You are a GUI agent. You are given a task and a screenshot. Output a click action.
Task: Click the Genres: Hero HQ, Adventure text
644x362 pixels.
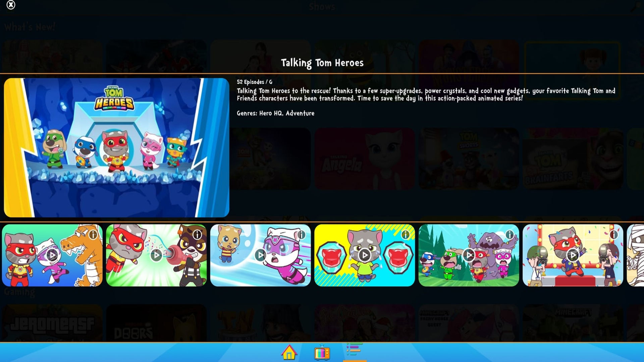pyautogui.click(x=275, y=113)
